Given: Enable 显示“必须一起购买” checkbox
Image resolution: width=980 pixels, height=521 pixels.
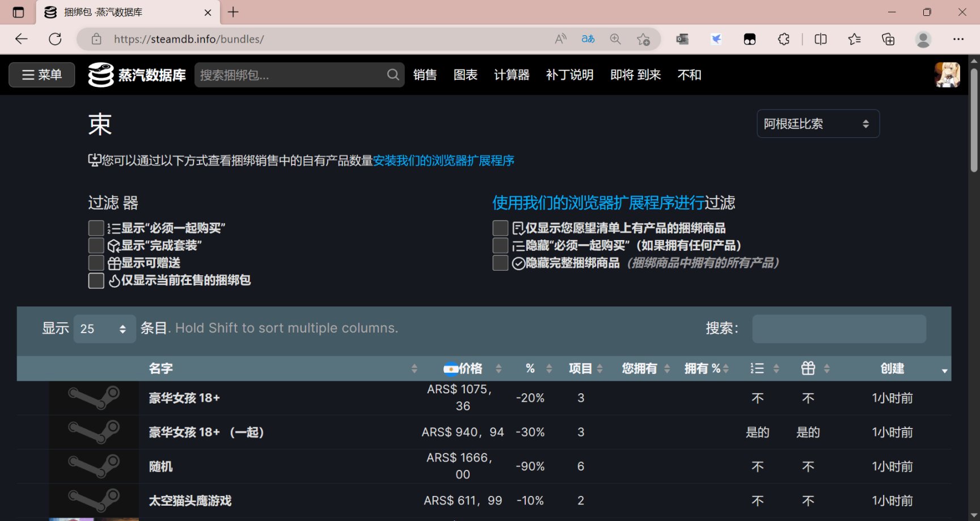Looking at the screenshot, I should [x=96, y=228].
